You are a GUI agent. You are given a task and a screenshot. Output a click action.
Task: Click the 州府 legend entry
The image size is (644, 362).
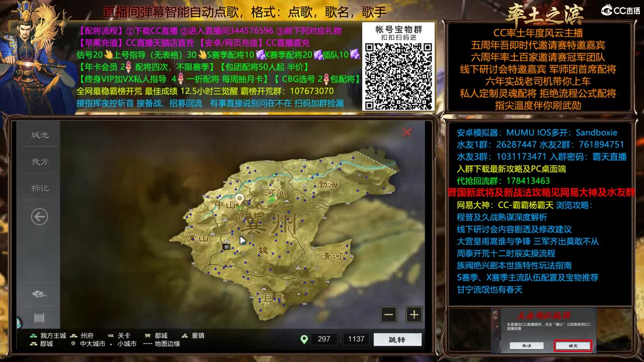click(x=82, y=335)
